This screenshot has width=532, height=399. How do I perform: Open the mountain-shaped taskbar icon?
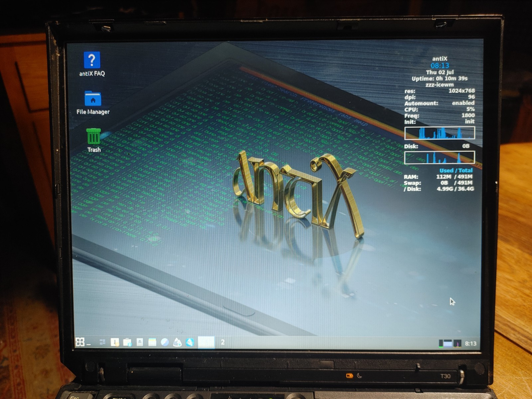tap(177, 342)
